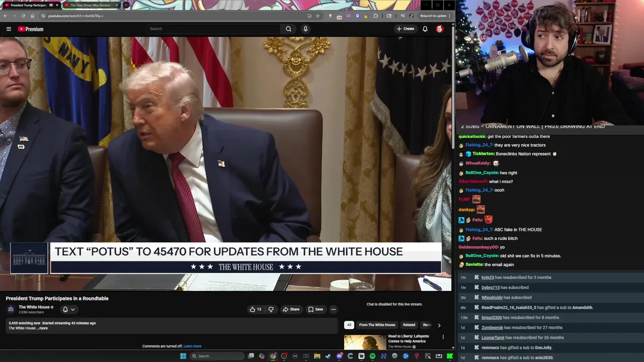The width and height of the screenshot is (644, 362).
Task: Bookmark this page with the star
Action: pos(317,16)
